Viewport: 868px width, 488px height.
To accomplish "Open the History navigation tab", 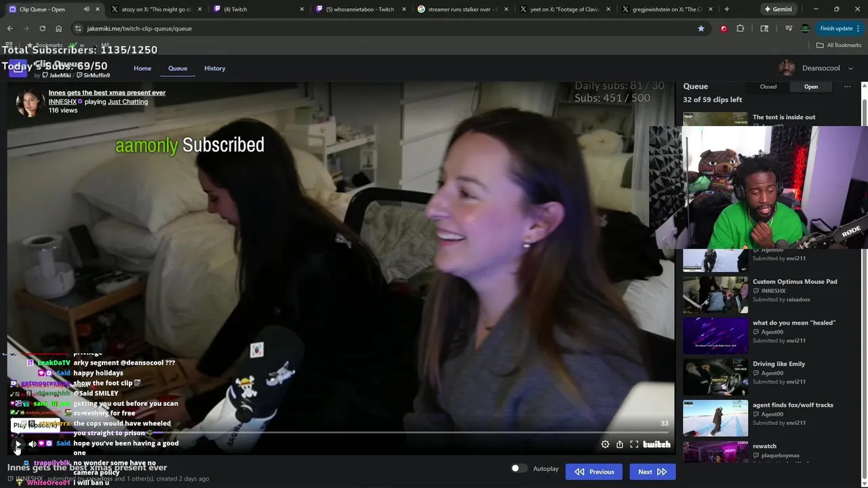I will (215, 68).
